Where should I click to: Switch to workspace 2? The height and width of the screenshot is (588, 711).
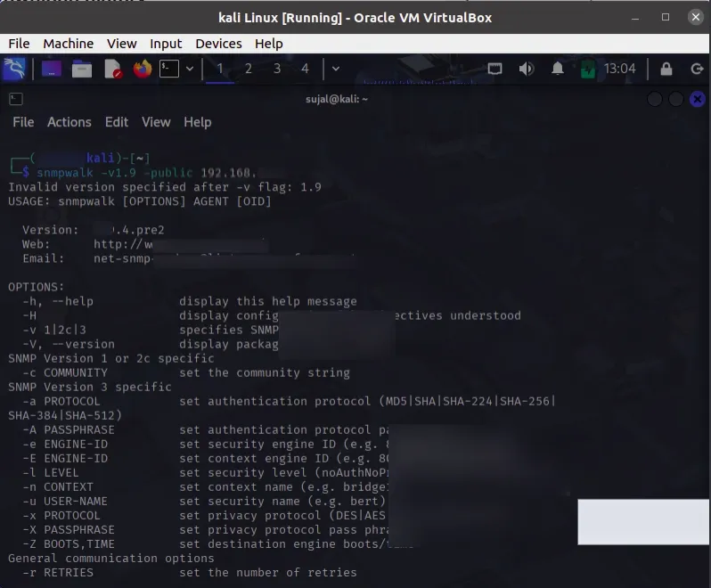coord(249,69)
